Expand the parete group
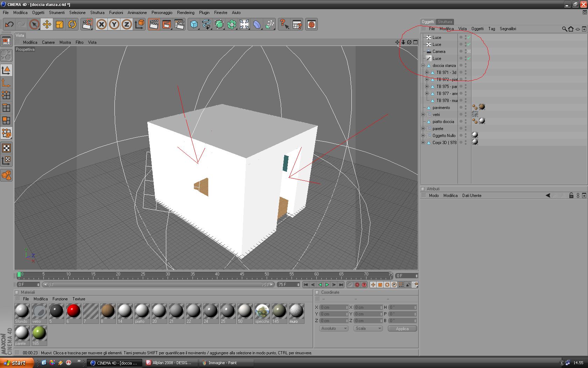Viewport: 588px width, 368px height. click(423, 129)
